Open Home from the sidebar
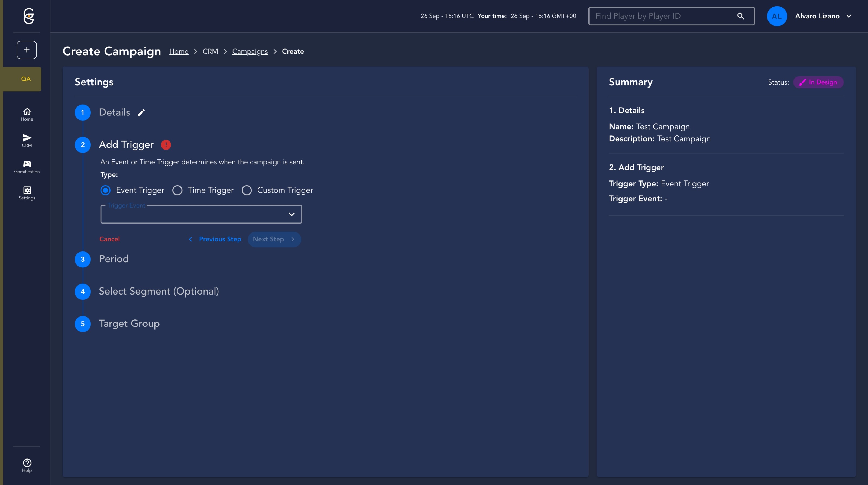868x485 pixels. tap(27, 114)
